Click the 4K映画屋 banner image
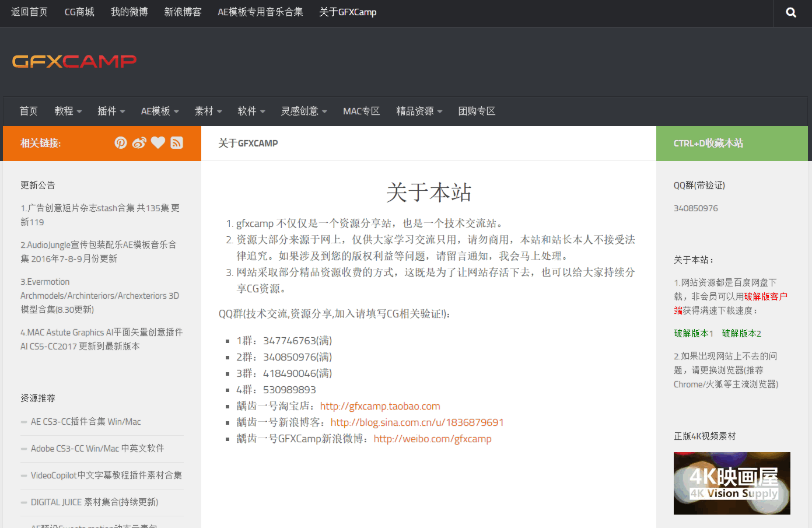This screenshot has width=812, height=528. click(x=731, y=483)
